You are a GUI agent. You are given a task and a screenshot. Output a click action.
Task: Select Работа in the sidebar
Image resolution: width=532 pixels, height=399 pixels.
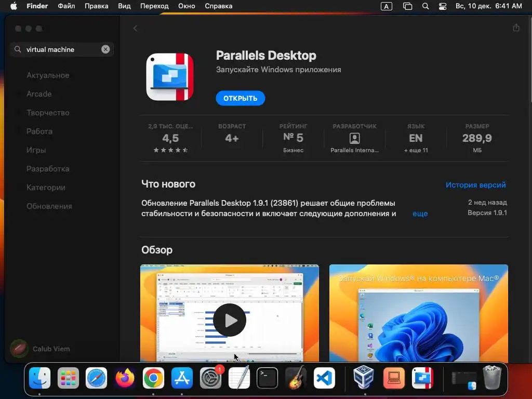click(39, 131)
